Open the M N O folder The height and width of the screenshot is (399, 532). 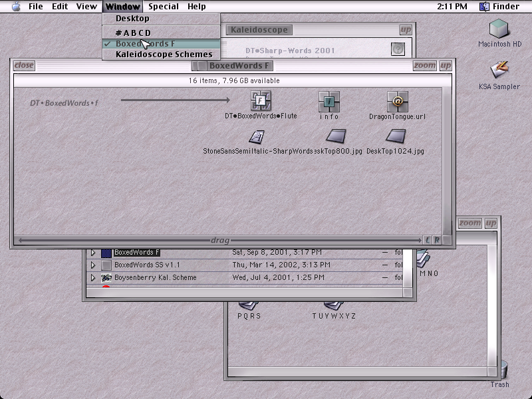422,259
